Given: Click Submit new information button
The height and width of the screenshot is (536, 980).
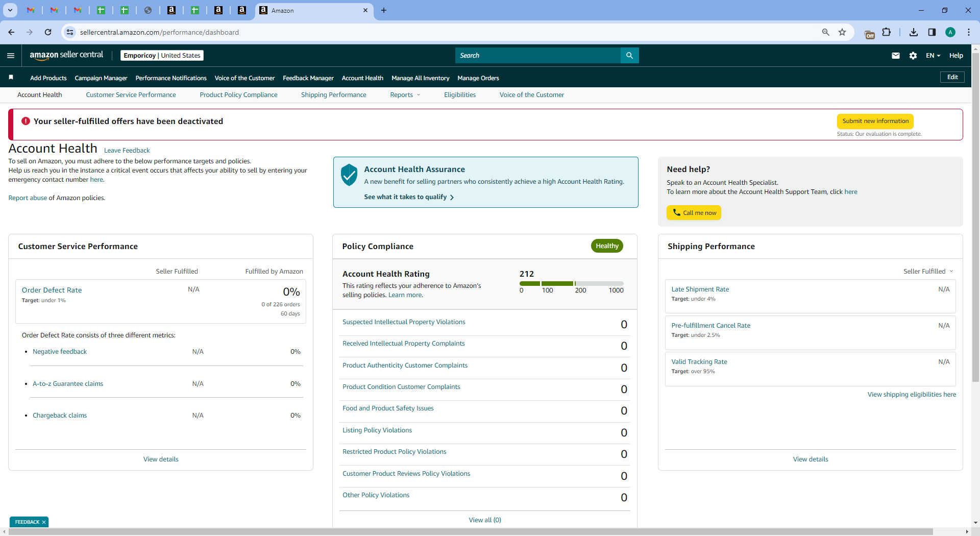Looking at the screenshot, I should coord(875,121).
